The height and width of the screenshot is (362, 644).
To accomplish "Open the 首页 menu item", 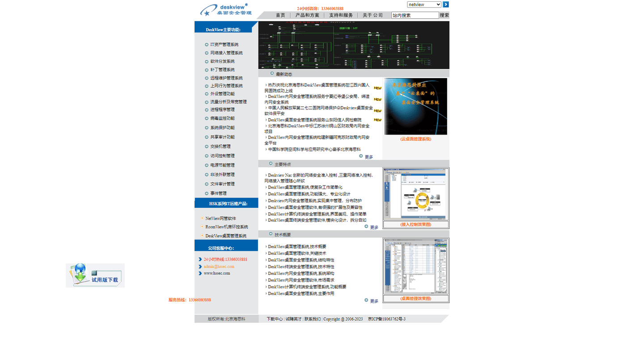I will pyautogui.click(x=280, y=15).
